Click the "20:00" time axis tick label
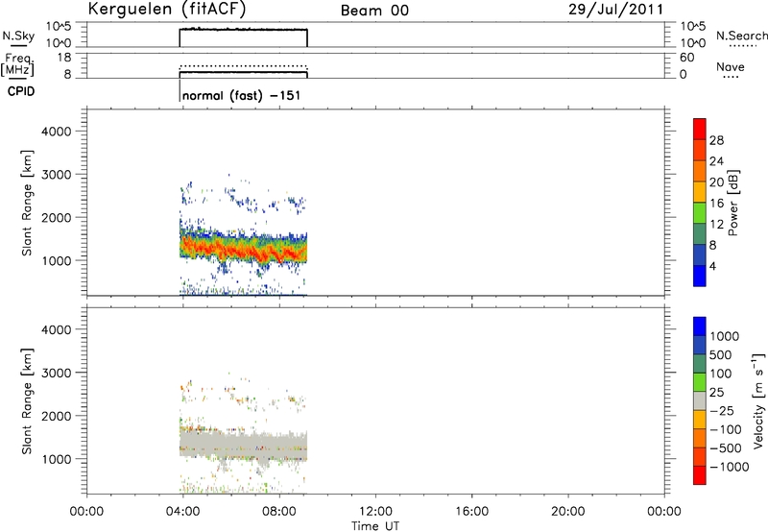Image resolution: width=768 pixels, height=532 pixels. (x=567, y=512)
